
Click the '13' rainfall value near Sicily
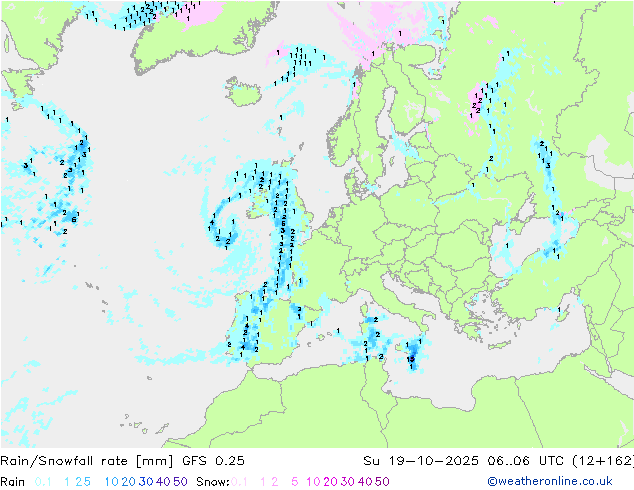tap(411, 359)
